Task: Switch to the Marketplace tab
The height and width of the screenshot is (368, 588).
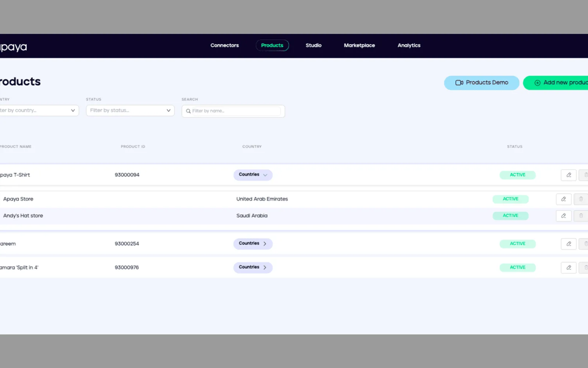Action: (359, 45)
